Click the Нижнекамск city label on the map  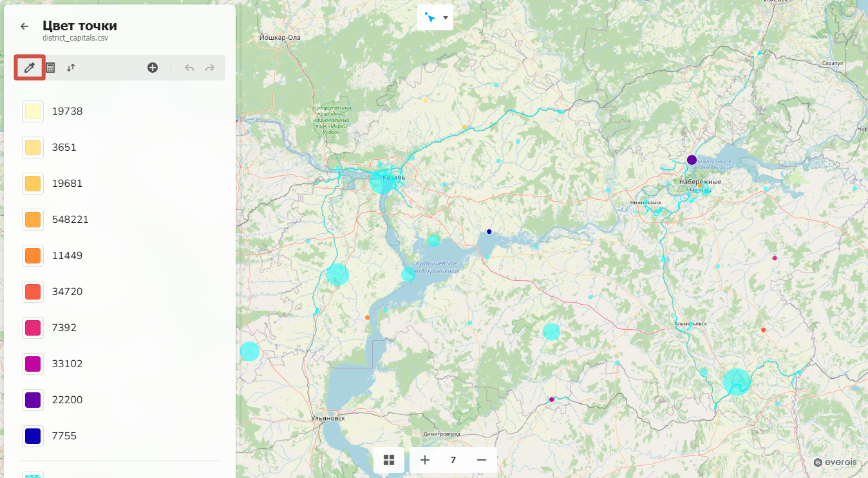[646, 202]
